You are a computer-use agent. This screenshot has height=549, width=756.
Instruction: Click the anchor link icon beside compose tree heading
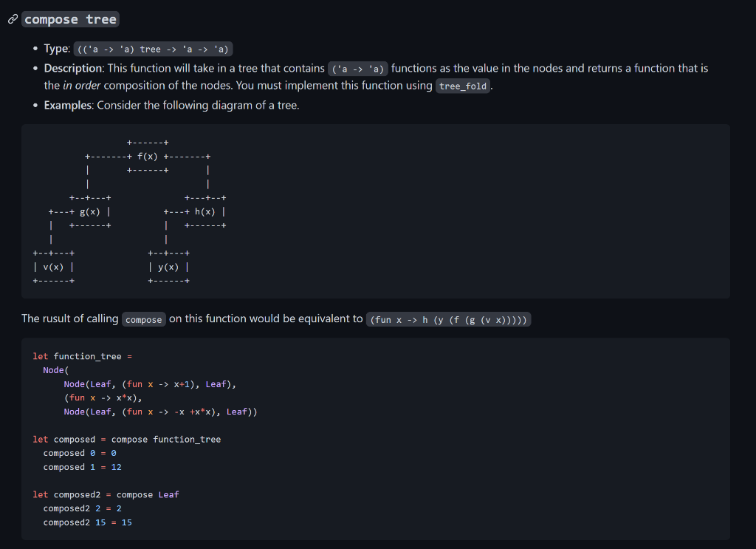pos(11,19)
